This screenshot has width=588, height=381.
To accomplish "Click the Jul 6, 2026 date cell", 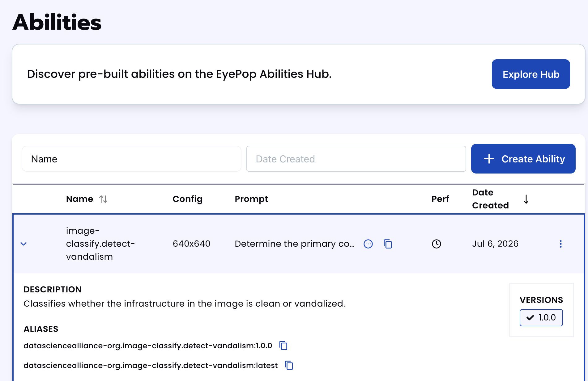I will coord(495,244).
